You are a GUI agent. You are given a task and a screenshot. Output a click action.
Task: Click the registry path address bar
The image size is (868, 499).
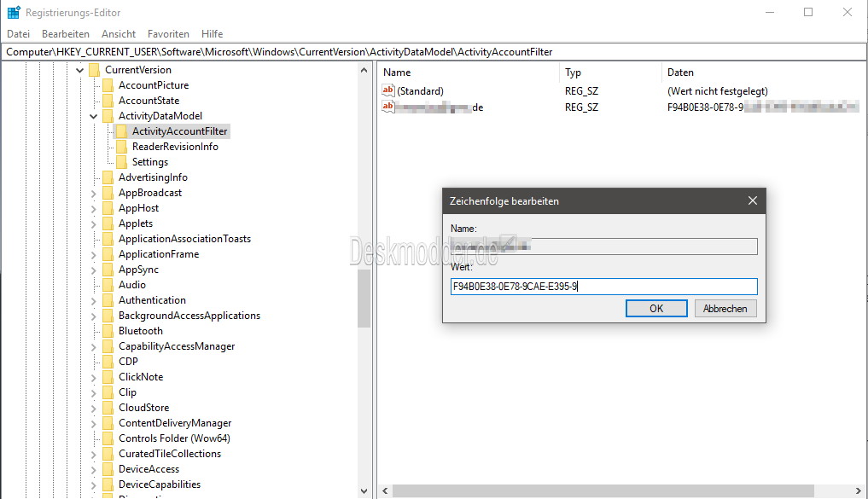[434, 52]
